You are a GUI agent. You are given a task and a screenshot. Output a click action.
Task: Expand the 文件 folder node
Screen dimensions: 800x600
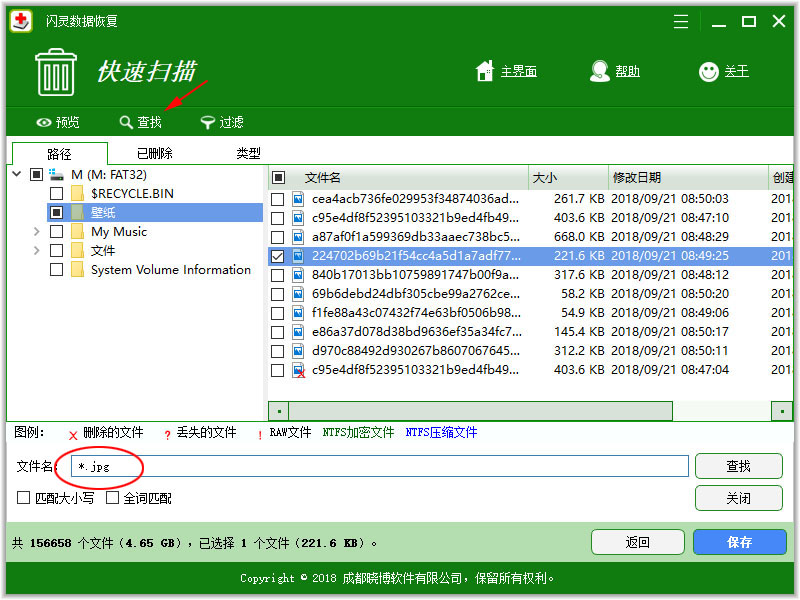[x=37, y=251]
